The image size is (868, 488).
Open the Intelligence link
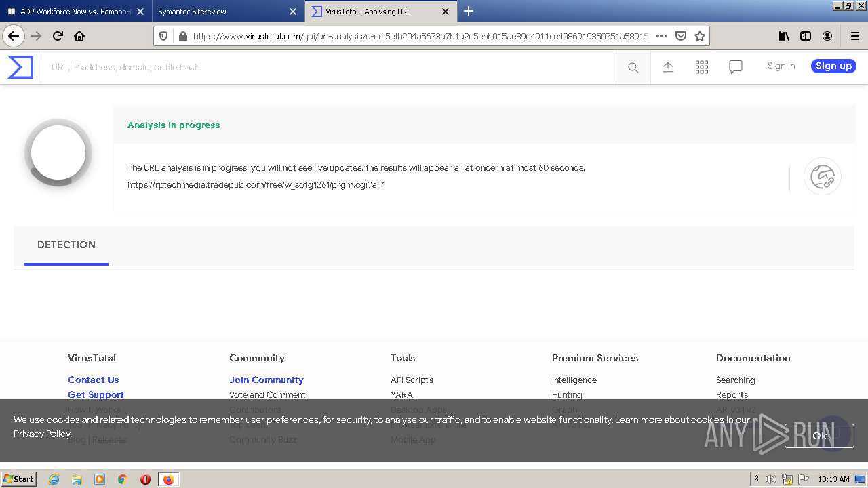pyautogui.click(x=574, y=380)
